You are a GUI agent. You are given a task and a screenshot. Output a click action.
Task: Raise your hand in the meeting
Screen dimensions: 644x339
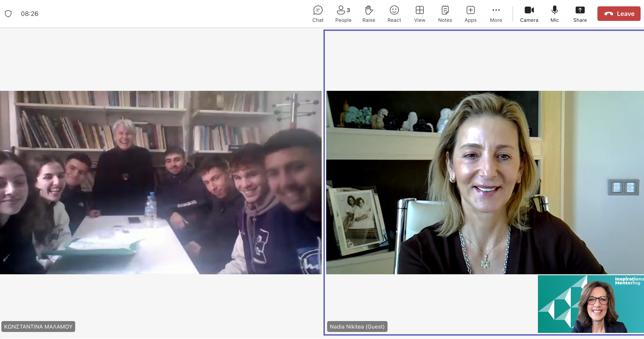coord(369,14)
